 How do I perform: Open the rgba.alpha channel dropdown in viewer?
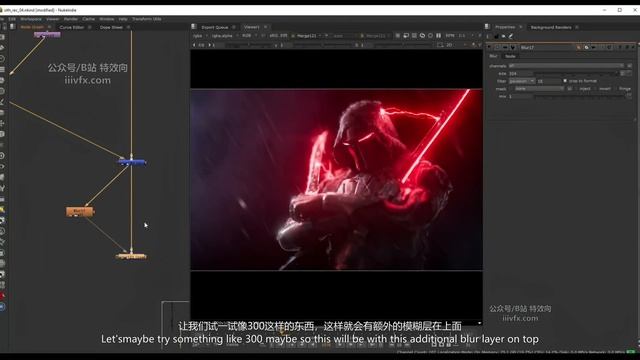(224, 36)
